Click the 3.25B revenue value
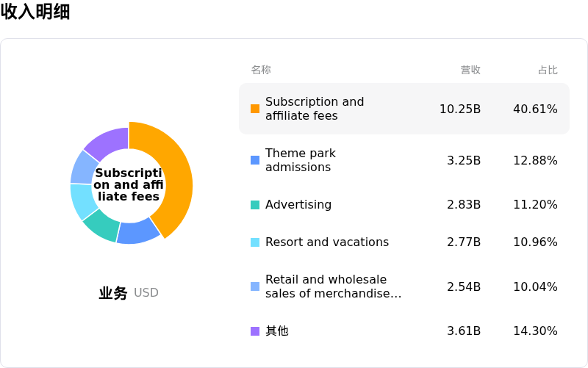Screen dimensions: 588x368 click(x=464, y=160)
